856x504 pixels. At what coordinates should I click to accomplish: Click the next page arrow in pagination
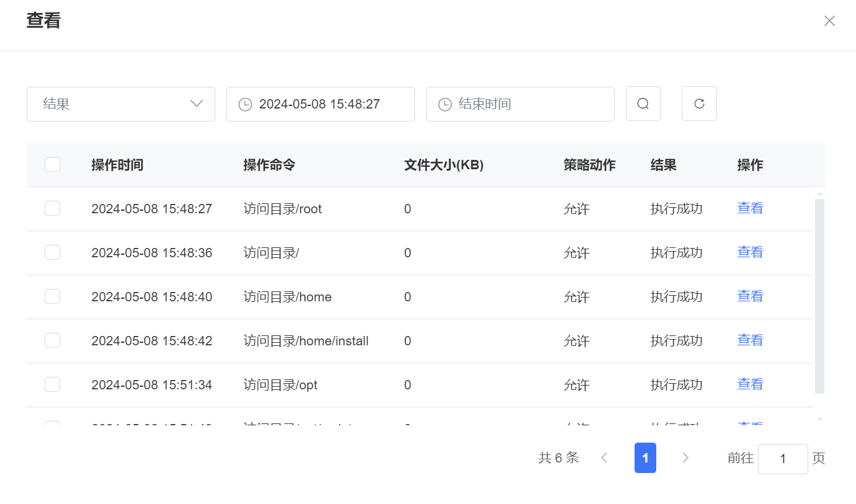(x=685, y=458)
